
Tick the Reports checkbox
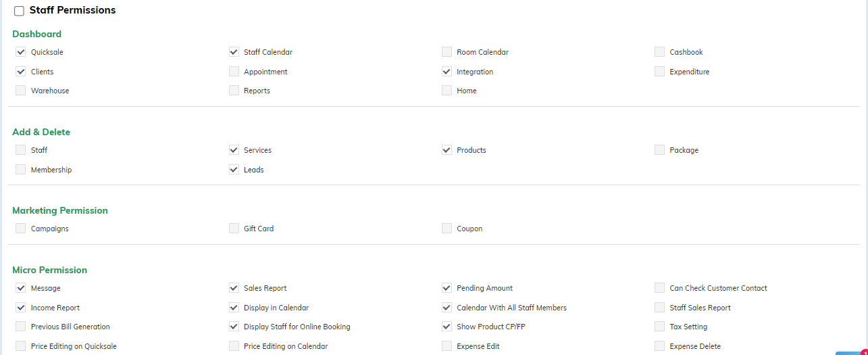[234, 90]
